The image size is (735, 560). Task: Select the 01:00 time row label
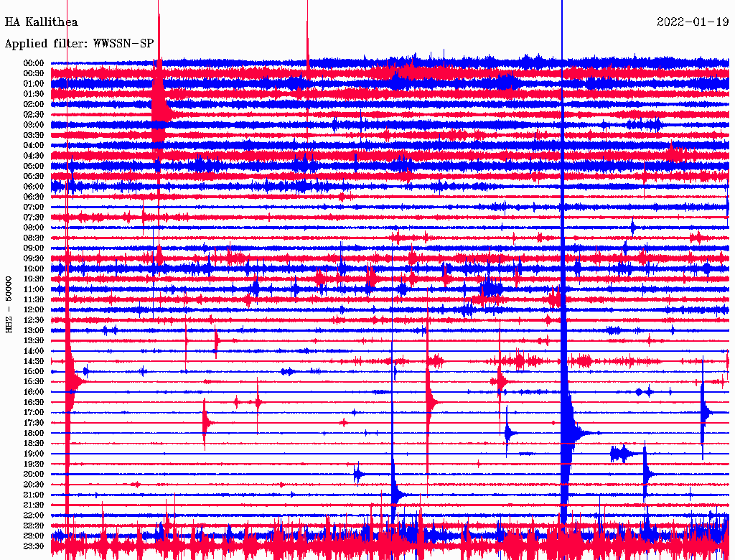coord(34,84)
